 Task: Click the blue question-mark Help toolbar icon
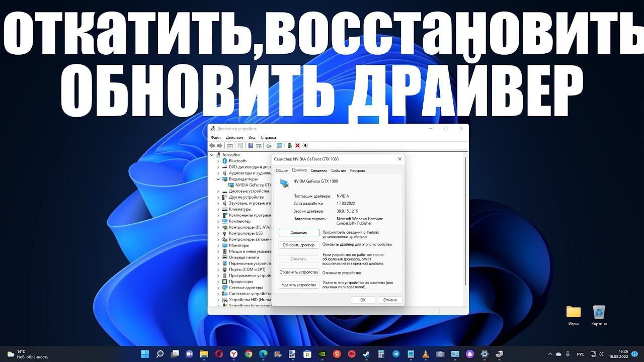coord(251,146)
